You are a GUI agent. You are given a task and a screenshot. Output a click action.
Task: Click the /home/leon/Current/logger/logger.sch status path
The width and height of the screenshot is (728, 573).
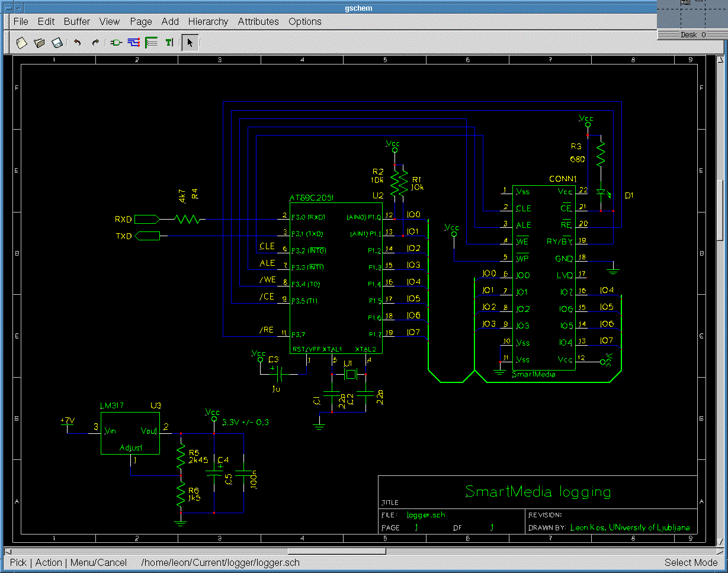pyautogui.click(x=221, y=562)
